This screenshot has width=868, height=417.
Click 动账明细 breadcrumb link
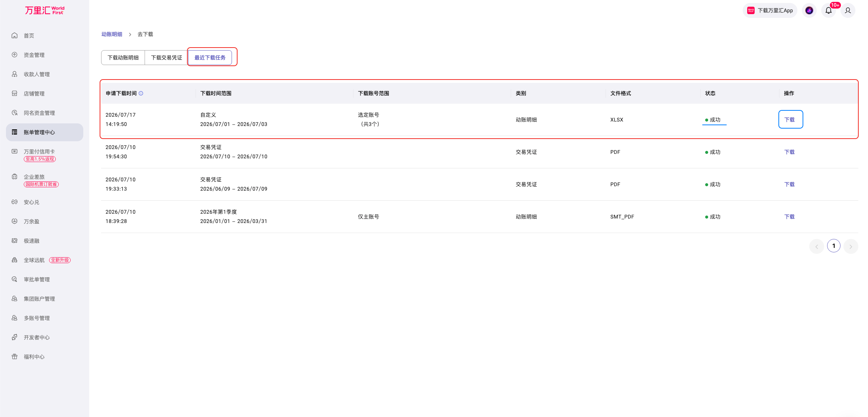[x=112, y=34]
